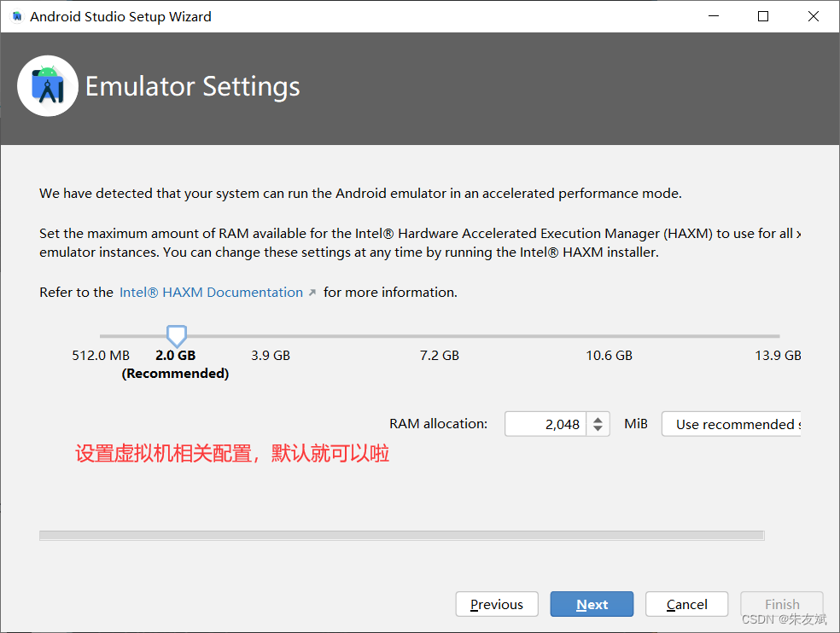Click the 2.0 GB (Recommended) label
840x633 pixels.
[175, 364]
